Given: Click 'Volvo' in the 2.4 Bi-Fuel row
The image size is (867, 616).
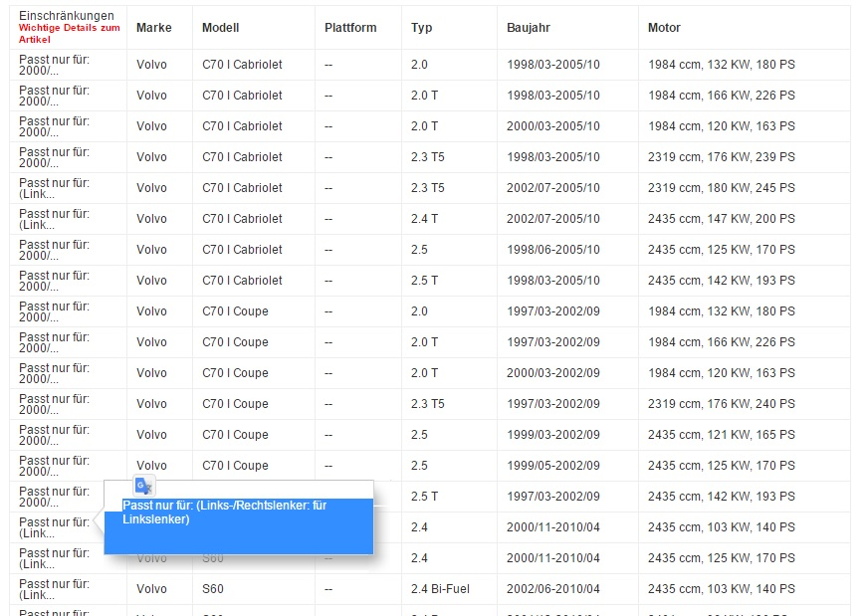Looking at the screenshot, I should pyautogui.click(x=151, y=589).
